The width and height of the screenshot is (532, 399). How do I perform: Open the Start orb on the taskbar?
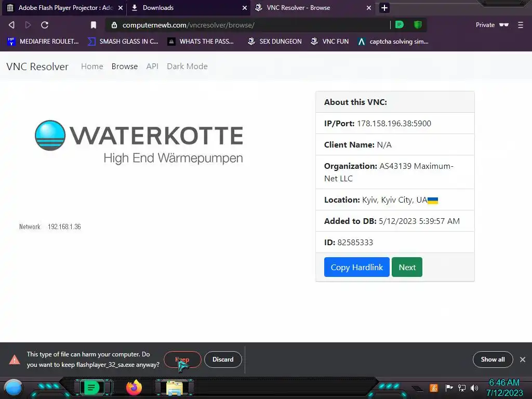click(13, 389)
